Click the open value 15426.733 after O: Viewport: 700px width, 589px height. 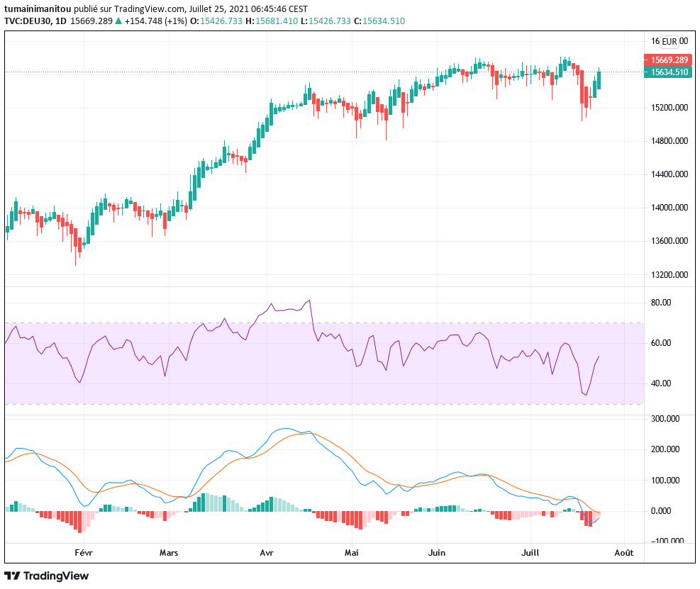pos(221,21)
